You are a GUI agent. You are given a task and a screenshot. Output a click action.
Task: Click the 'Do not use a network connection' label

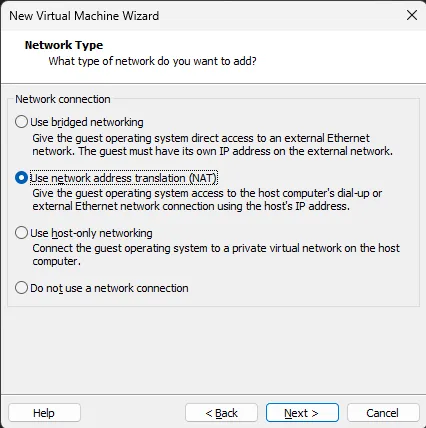click(109, 288)
